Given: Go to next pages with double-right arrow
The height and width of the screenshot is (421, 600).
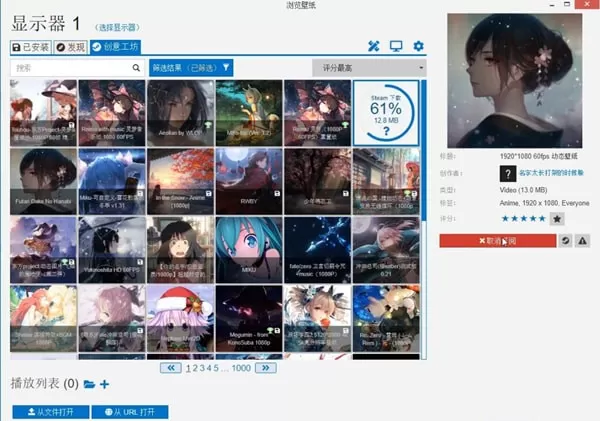Looking at the screenshot, I should pyautogui.click(x=266, y=368).
